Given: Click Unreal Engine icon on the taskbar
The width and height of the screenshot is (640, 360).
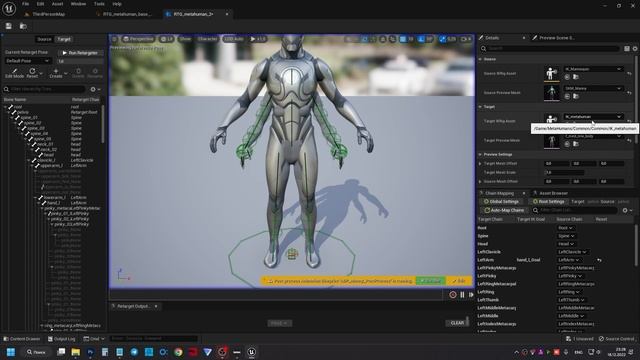Looking at the screenshot, I should (251, 352).
